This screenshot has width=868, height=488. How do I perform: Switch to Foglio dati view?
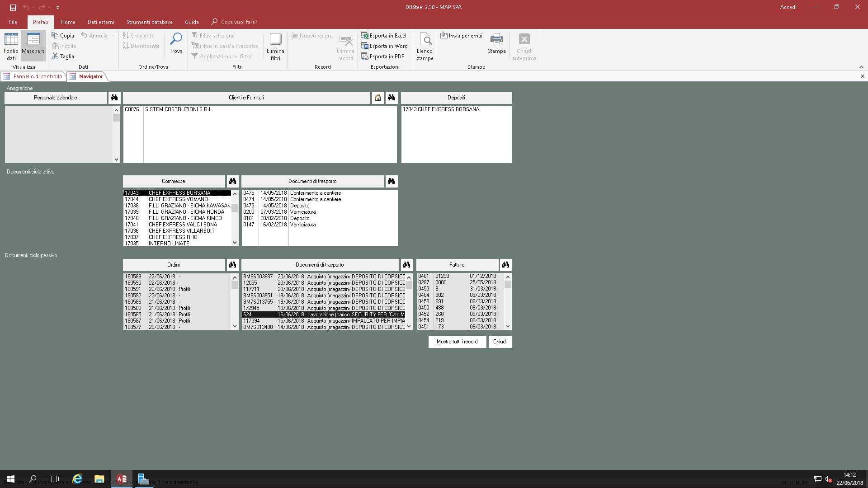coord(11,46)
